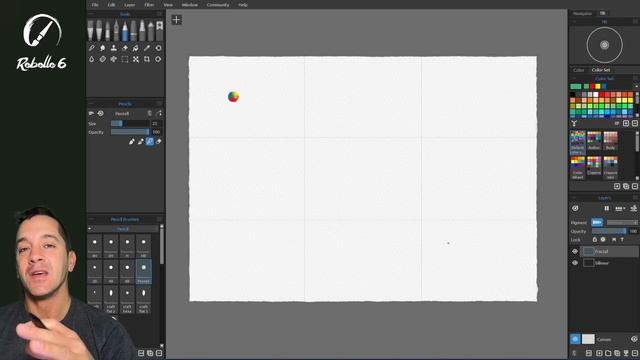
Task: Open brush creator target icon in Pencils panel
Action: tap(100, 113)
